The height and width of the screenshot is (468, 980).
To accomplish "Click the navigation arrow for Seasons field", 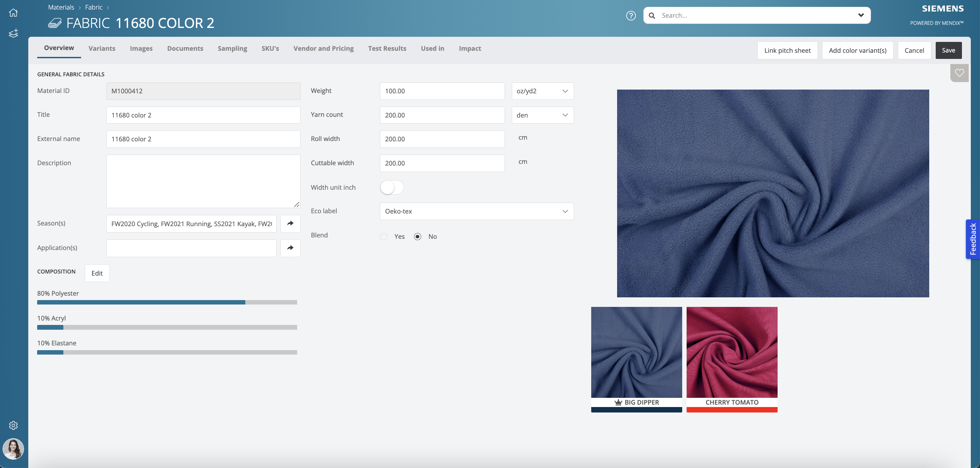I will tap(289, 224).
